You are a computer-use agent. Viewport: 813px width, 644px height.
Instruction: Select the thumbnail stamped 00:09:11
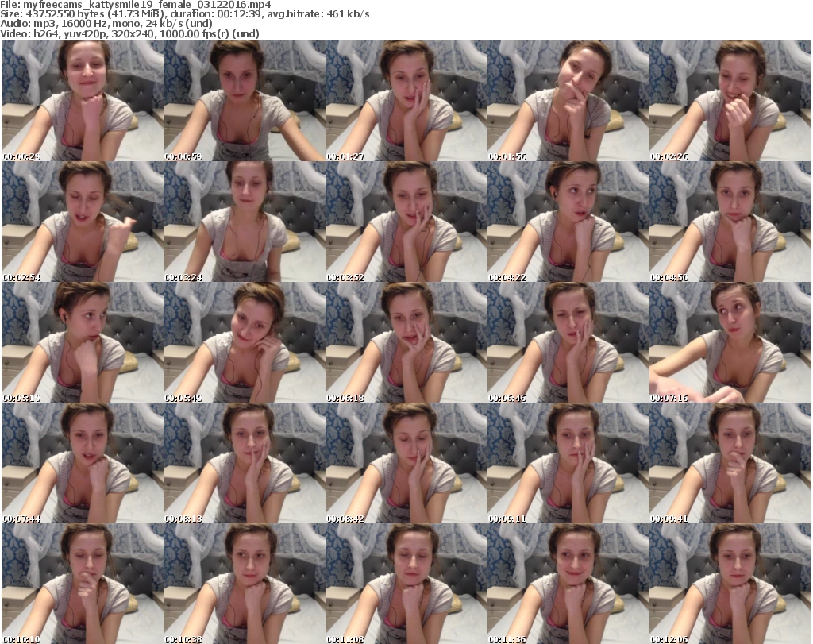click(568, 463)
